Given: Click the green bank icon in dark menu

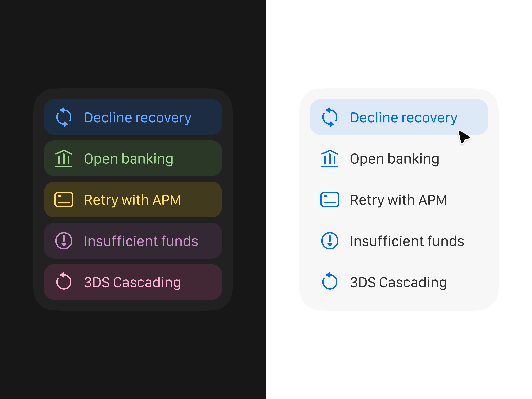Looking at the screenshot, I should point(64,158).
